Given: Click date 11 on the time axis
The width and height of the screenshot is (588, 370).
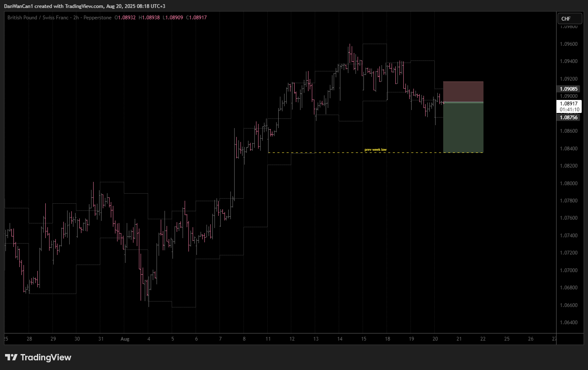Looking at the screenshot, I should pos(268,339).
